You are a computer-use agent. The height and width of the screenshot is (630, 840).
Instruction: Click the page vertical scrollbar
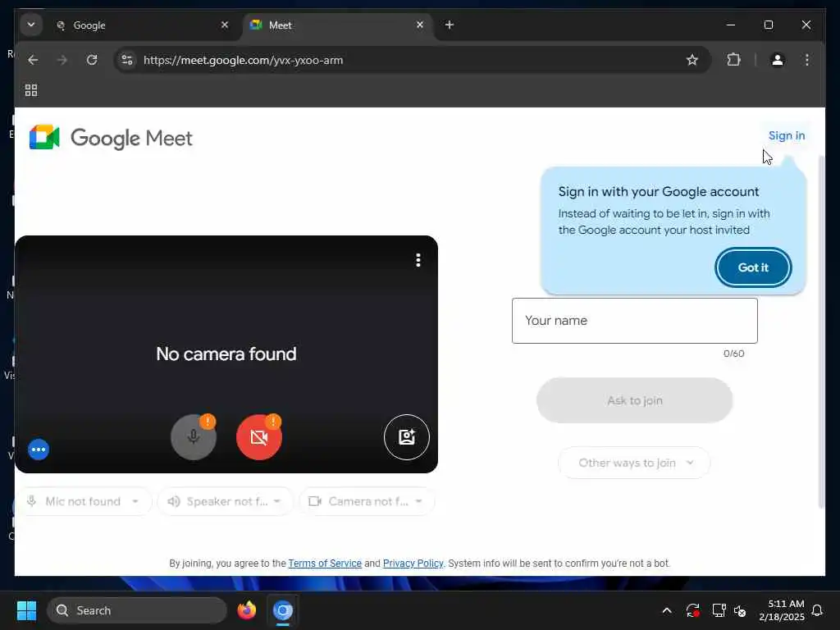[x=821, y=332]
